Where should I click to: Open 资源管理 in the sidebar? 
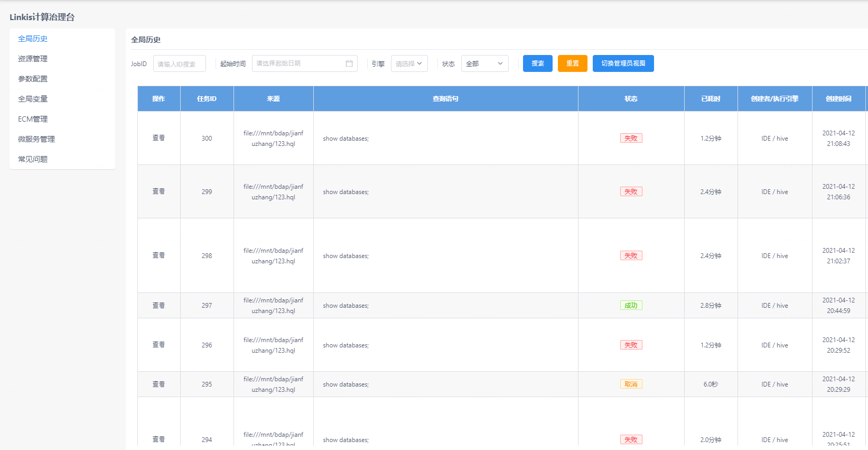33,59
